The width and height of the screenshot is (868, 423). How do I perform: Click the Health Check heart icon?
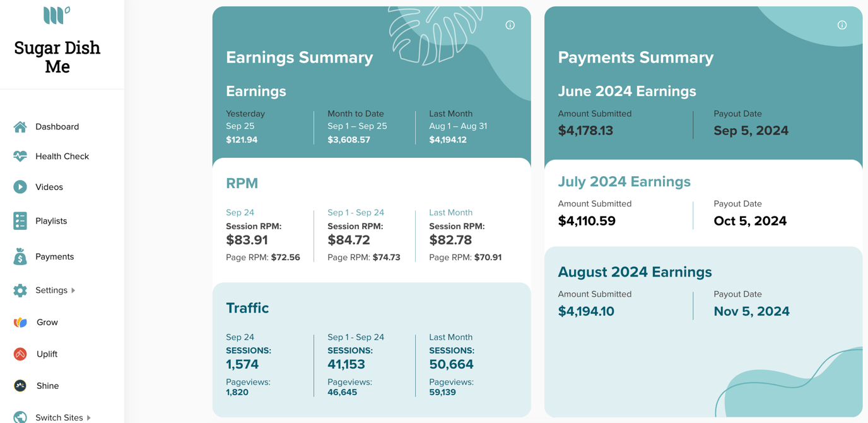tap(20, 156)
